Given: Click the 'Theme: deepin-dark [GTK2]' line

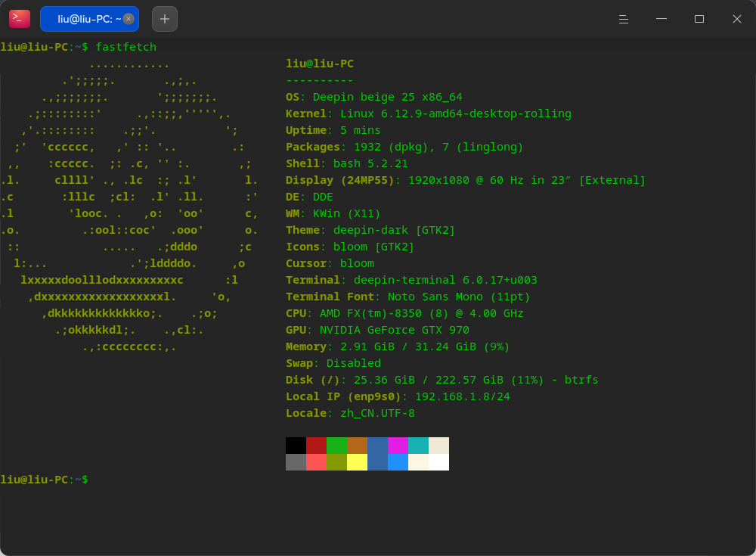Looking at the screenshot, I should pyautogui.click(x=370, y=230).
